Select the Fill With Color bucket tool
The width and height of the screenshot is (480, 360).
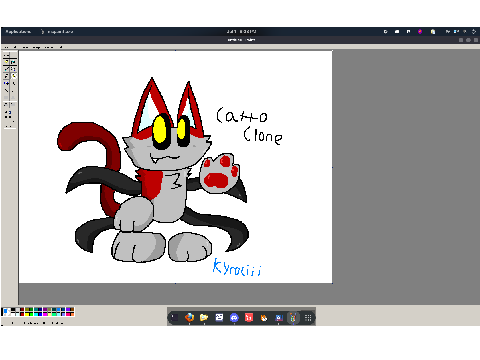(x=13, y=62)
